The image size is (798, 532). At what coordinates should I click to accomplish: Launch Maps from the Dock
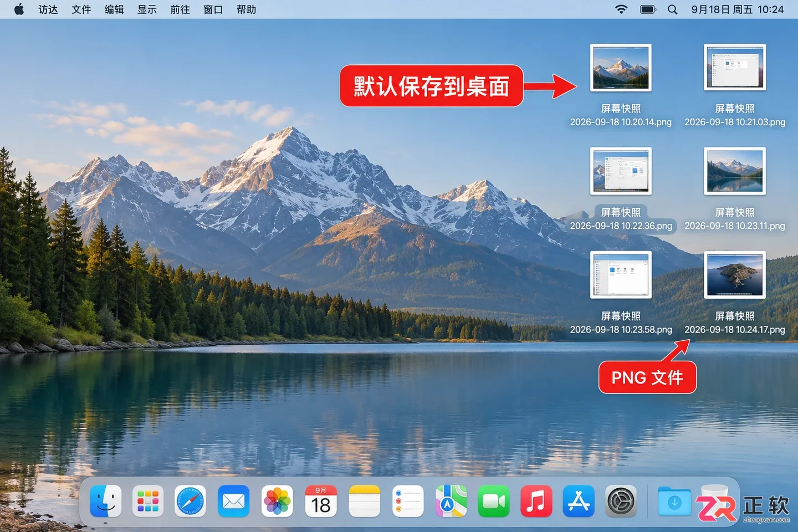(x=451, y=502)
